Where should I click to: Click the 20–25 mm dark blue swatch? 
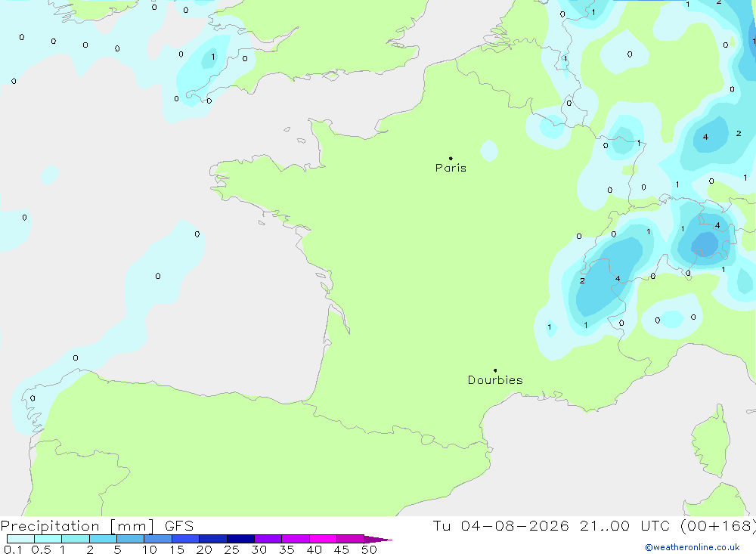click(x=212, y=539)
